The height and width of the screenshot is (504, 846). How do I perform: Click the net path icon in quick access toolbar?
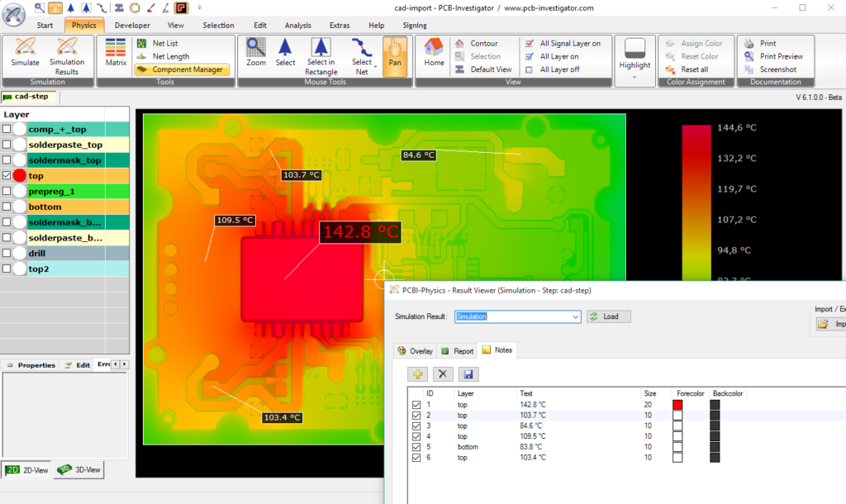(102, 7)
